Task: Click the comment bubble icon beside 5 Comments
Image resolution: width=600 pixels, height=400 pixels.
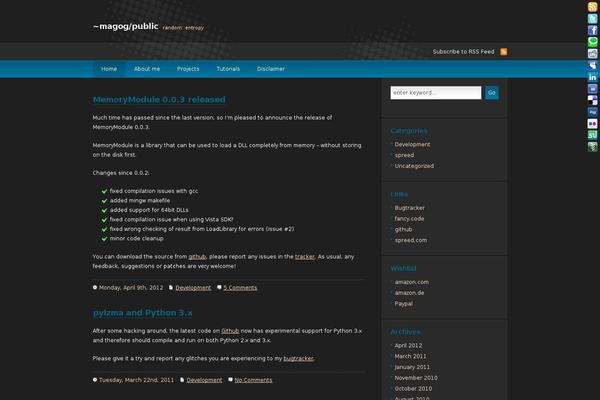Action: coord(219,287)
